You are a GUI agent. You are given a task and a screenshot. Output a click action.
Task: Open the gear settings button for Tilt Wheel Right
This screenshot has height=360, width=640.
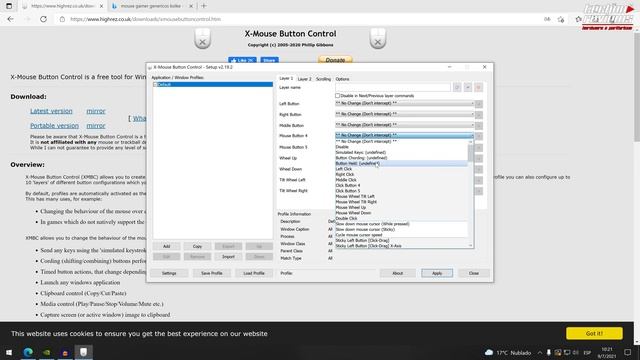point(479,191)
